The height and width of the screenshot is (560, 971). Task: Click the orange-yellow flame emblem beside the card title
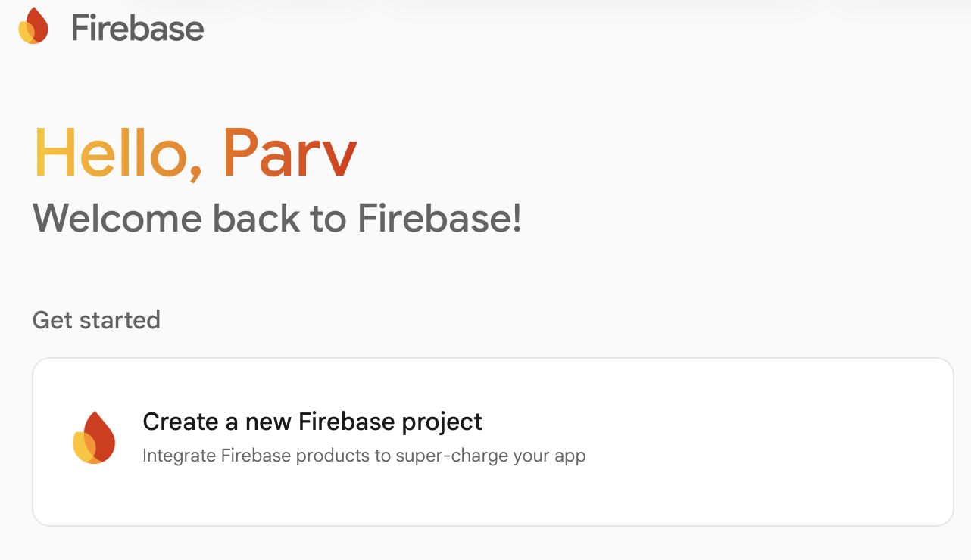point(94,437)
